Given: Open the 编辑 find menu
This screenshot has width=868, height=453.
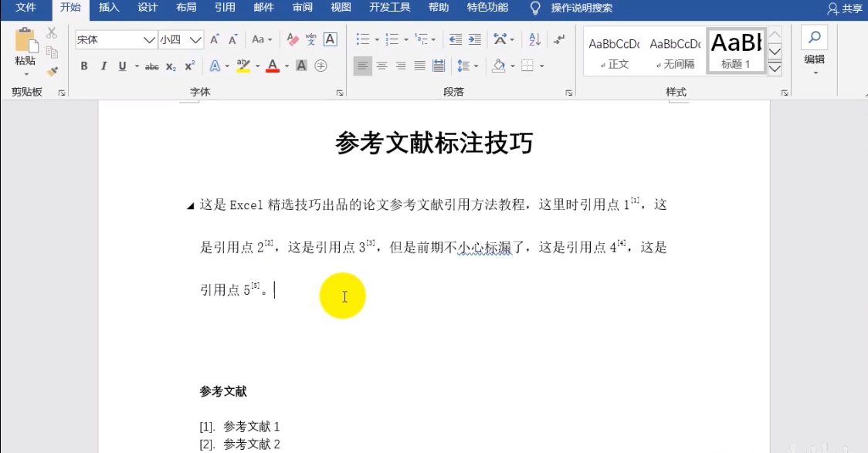Looking at the screenshot, I should pos(814,52).
